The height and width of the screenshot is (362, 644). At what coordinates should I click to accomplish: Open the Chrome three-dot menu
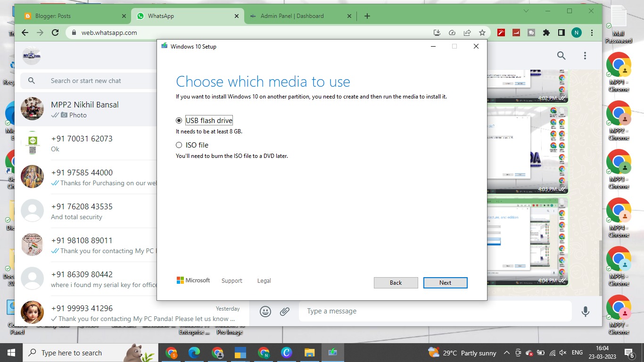(592, 33)
